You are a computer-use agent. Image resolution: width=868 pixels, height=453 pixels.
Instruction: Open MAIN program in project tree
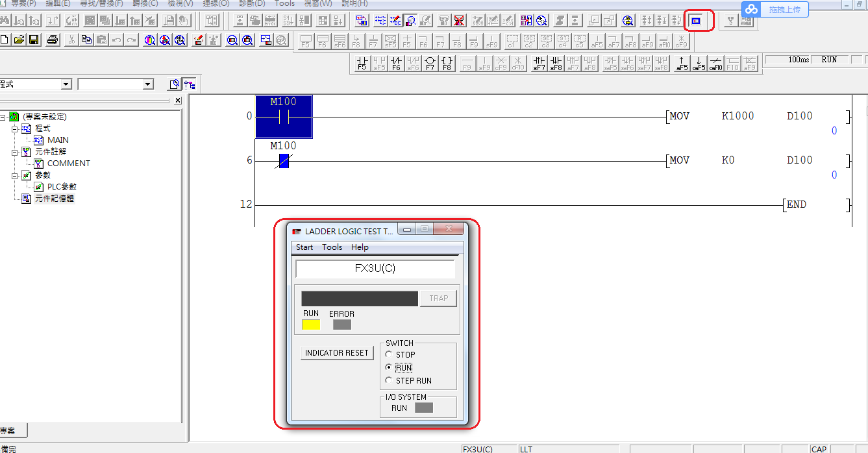tap(58, 140)
